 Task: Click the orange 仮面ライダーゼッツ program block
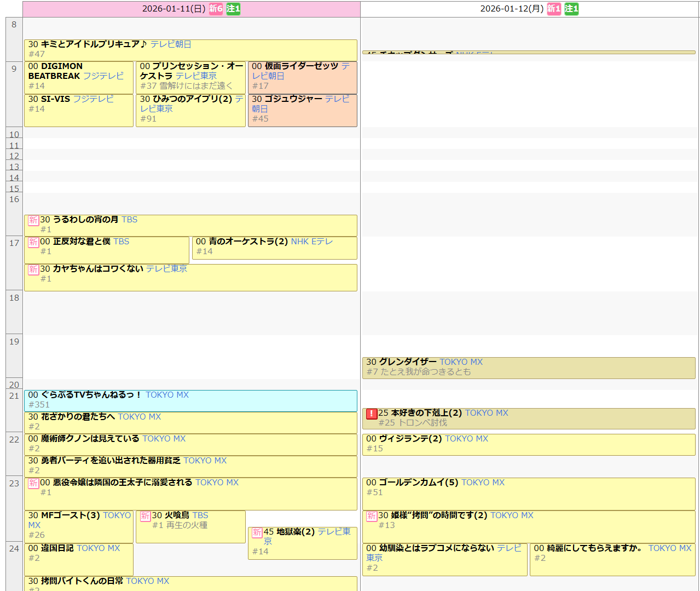[302, 77]
